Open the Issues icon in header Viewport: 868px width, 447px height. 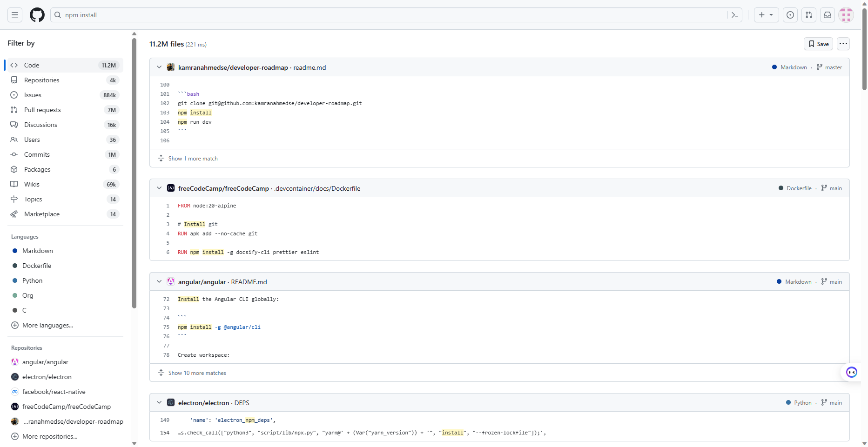coord(790,15)
